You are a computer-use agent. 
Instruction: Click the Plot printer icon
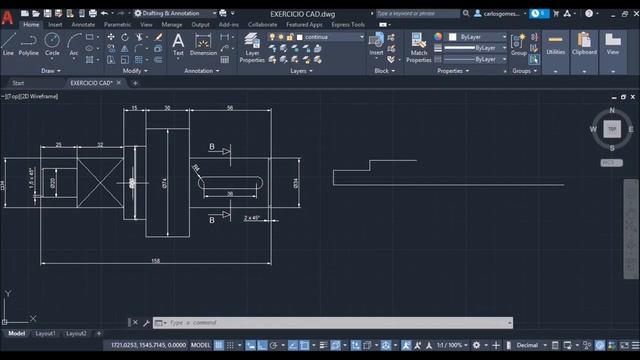point(93,13)
